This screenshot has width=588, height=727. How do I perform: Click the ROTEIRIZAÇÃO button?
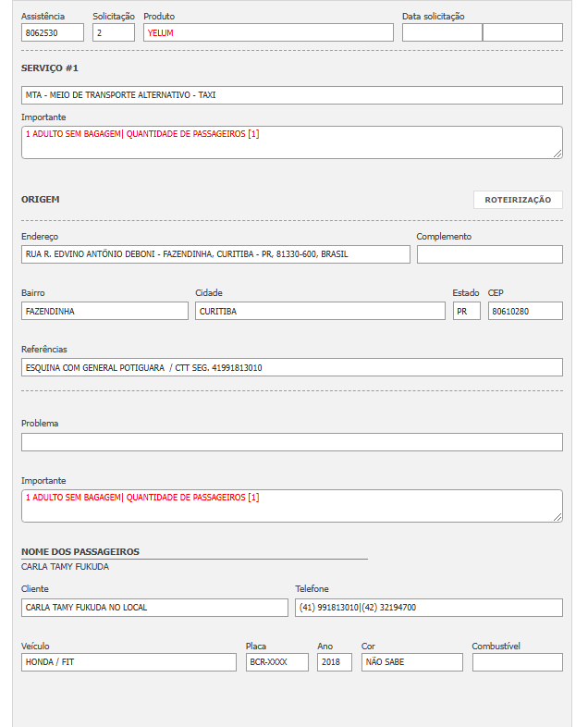(x=518, y=200)
